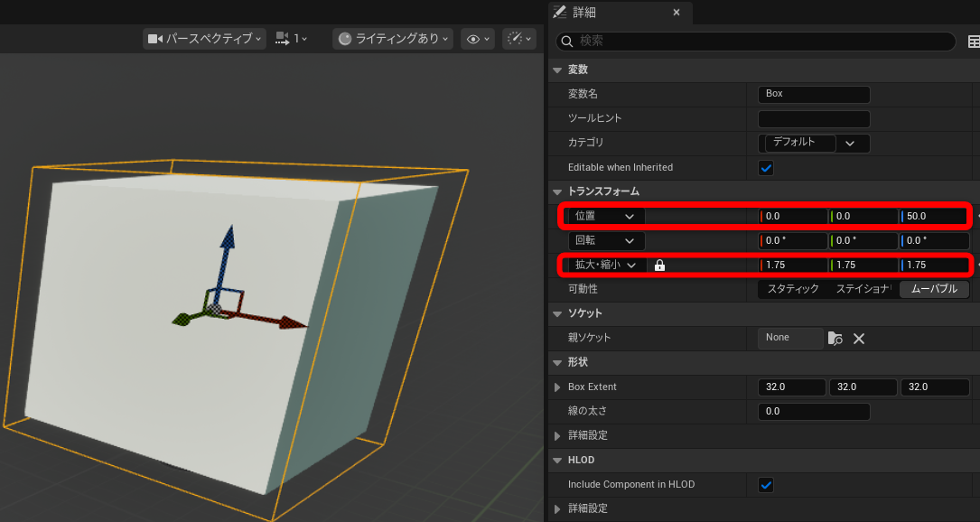Open the 位置 location type dropdown

[x=605, y=217]
